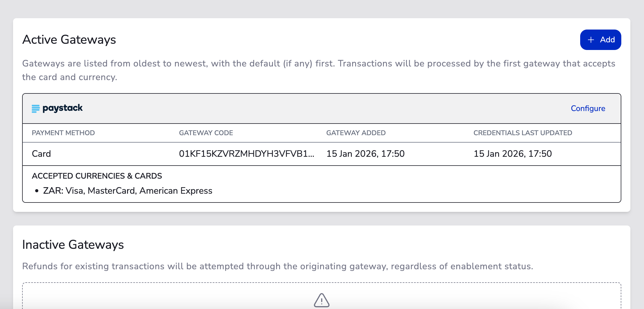Click the Paystack stacked-bars logo icon
Screen dimensions: 644x309
(36, 108)
